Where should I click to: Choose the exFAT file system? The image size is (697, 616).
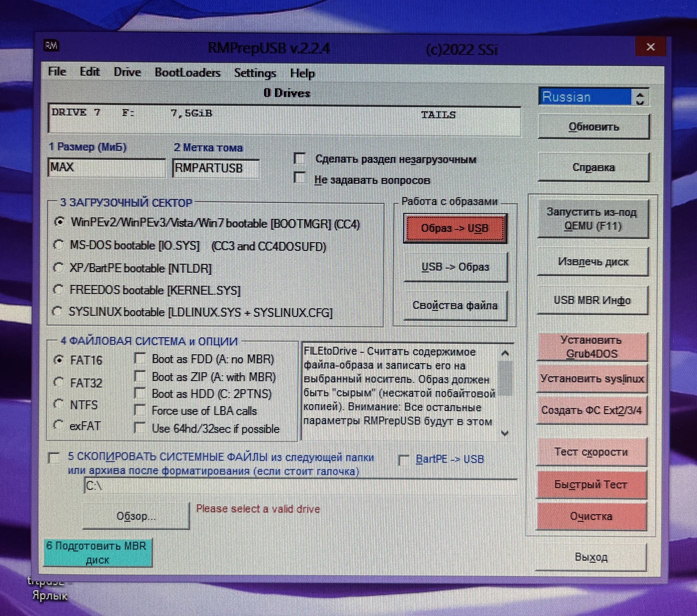pos(58,424)
